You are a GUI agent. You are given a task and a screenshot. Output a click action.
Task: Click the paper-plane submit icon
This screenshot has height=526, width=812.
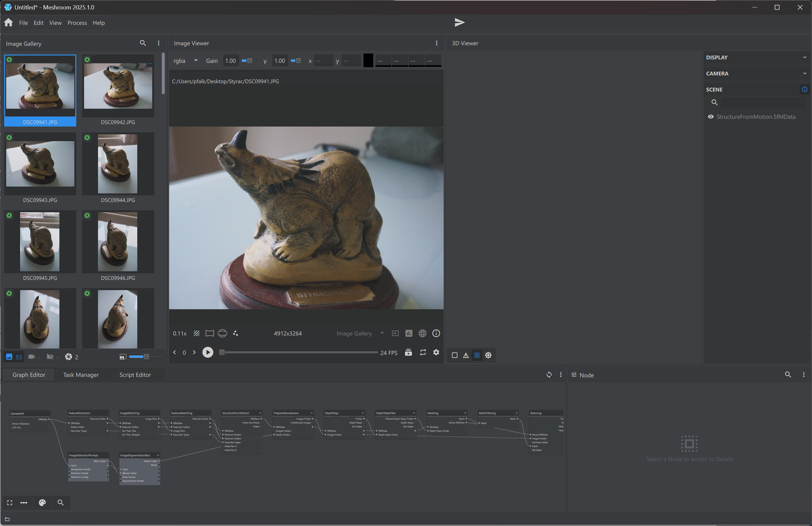[459, 22]
